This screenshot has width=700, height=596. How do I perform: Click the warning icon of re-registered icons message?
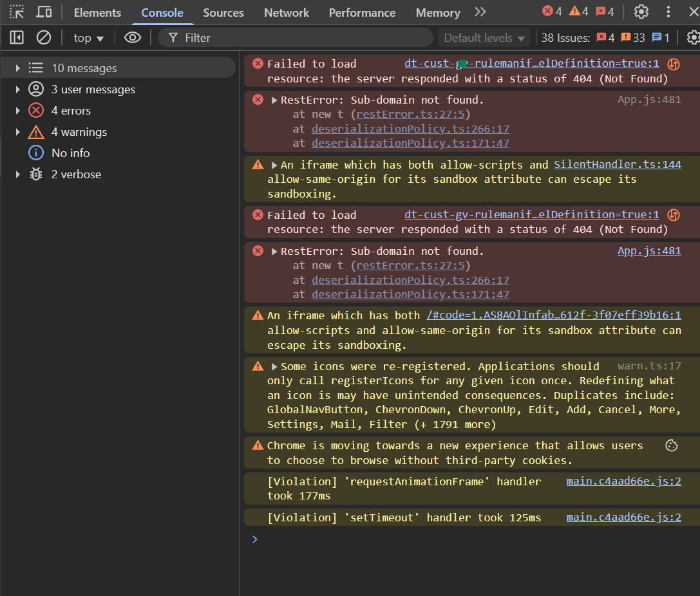[x=258, y=366]
